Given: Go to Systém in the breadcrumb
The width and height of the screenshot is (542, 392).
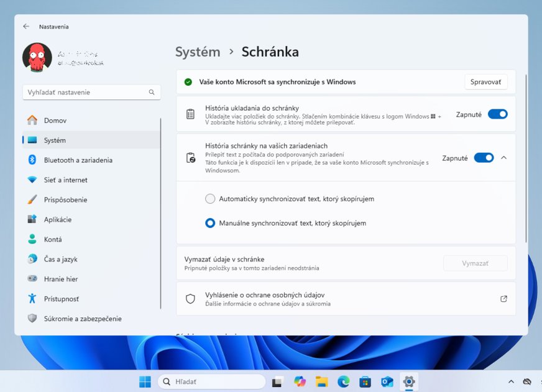Looking at the screenshot, I should click(x=198, y=52).
